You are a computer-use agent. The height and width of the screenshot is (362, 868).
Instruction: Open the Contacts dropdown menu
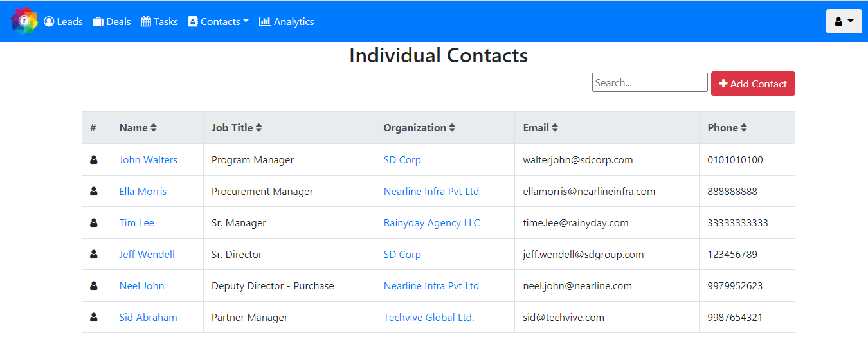coord(218,21)
